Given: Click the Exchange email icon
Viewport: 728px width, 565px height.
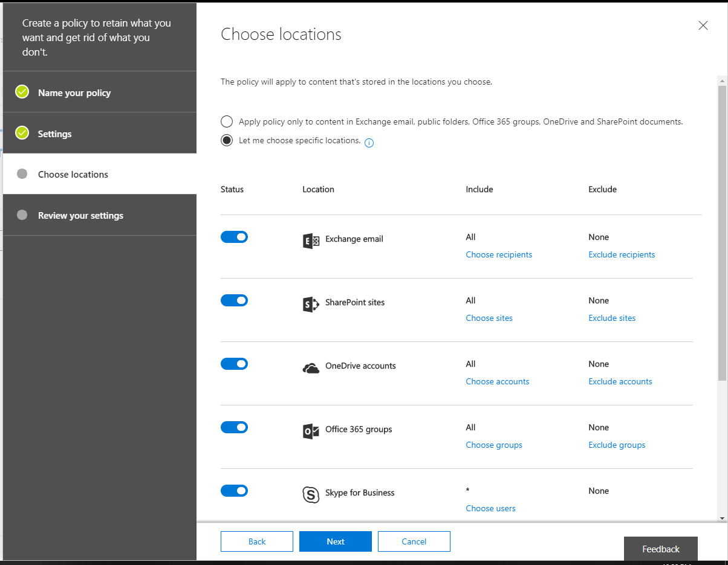Looking at the screenshot, I should [x=311, y=242].
